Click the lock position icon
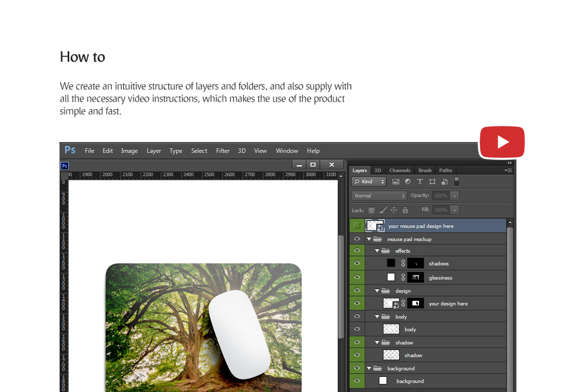 click(393, 210)
